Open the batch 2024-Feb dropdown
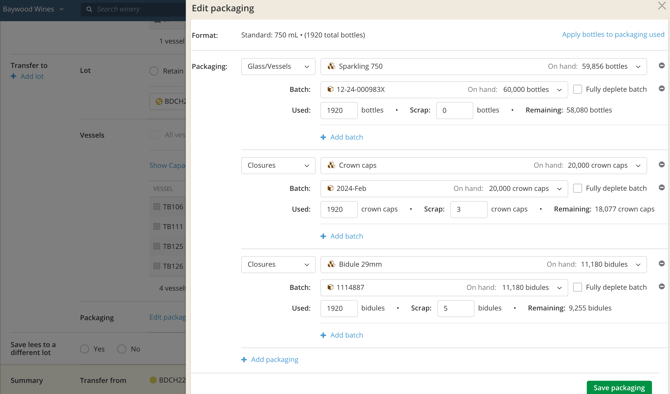Image resolution: width=670 pixels, height=394 pixels. (444, 188)
